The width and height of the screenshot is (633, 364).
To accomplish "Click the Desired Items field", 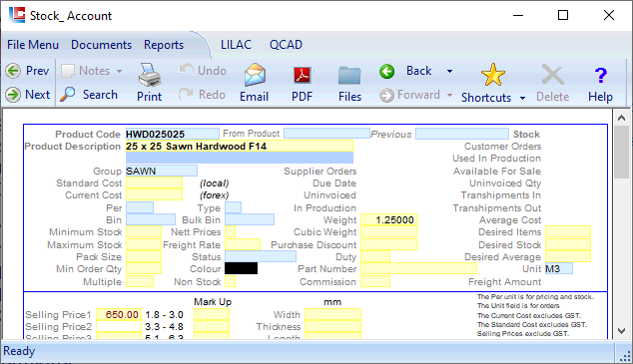I will (x=568, y=231).
